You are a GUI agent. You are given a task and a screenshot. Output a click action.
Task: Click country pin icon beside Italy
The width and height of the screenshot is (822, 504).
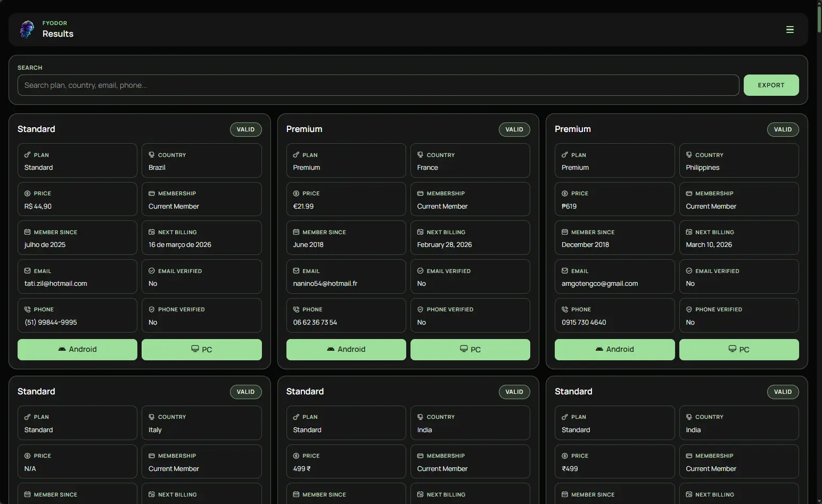pyautogui.click(x=152, y=417)
